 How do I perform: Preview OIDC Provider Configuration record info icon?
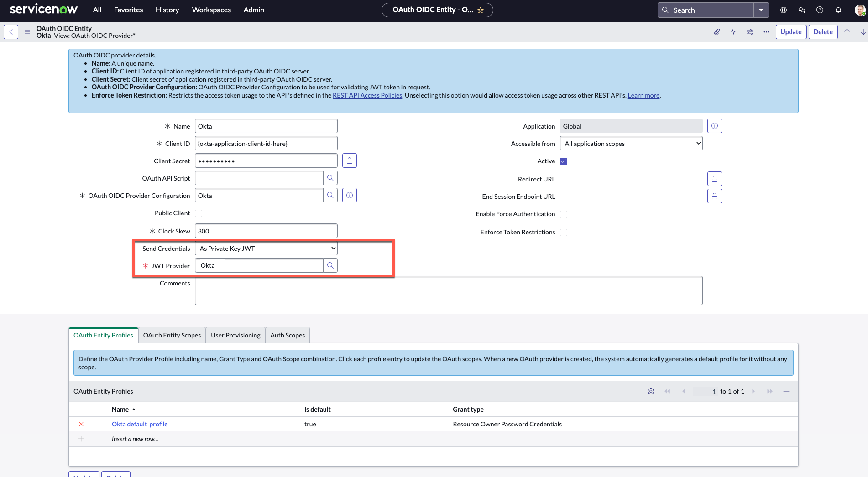click(x=350, y=195)
